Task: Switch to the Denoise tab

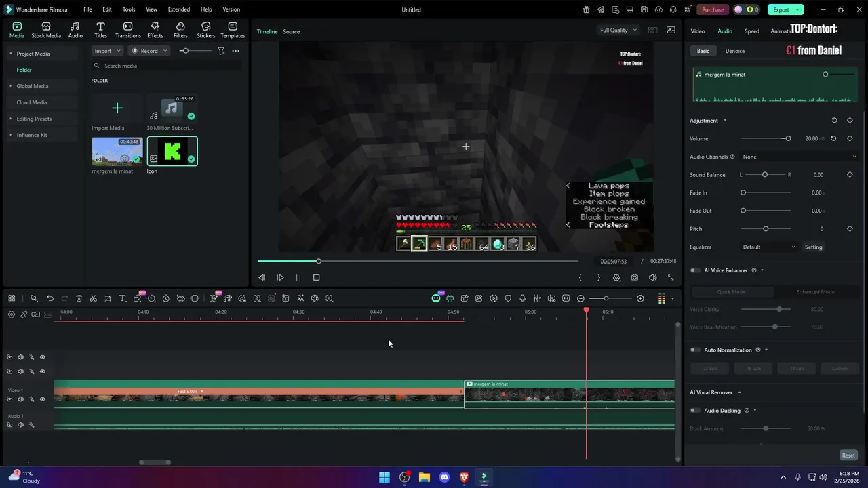Action: tap(735, 51)
